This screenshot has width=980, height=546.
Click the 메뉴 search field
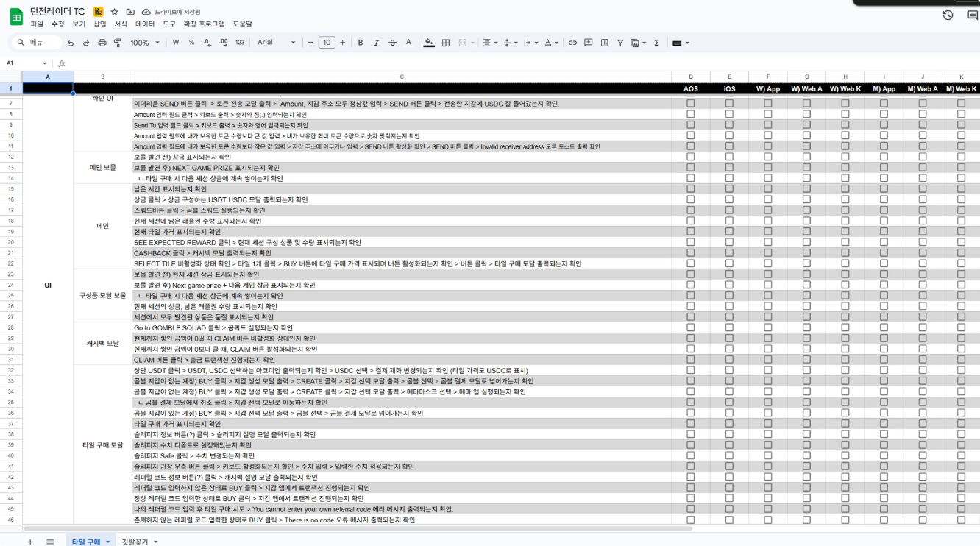[38, 43]
